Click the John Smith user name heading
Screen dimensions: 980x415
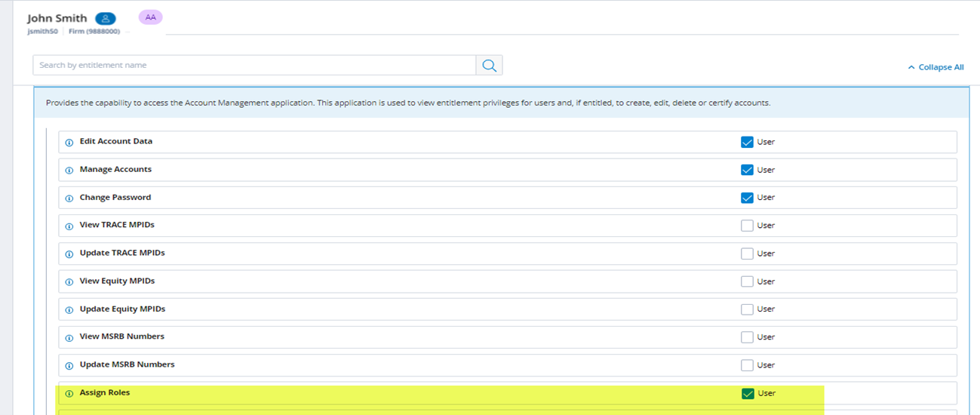pyautogui.click(x=57, y=18)
